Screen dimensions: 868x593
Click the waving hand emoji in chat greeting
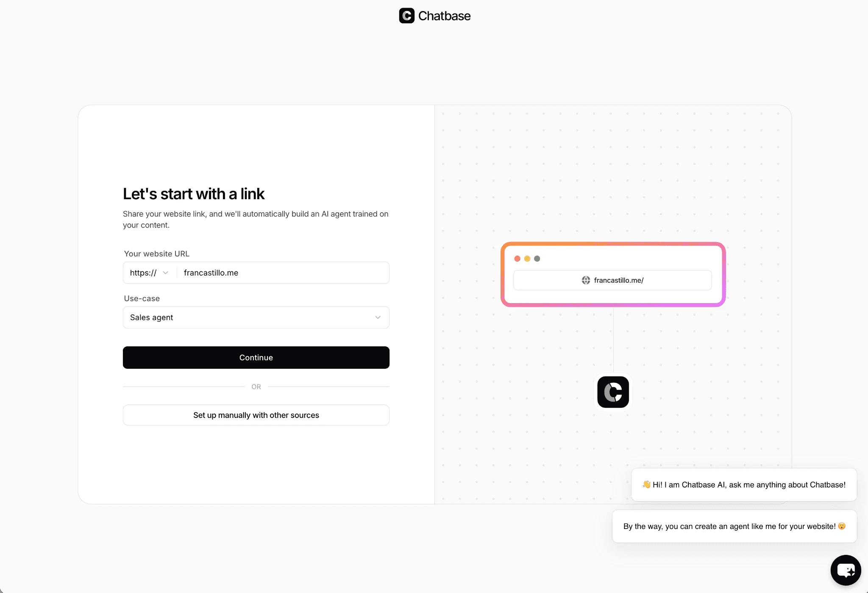[x=646, y=484]
